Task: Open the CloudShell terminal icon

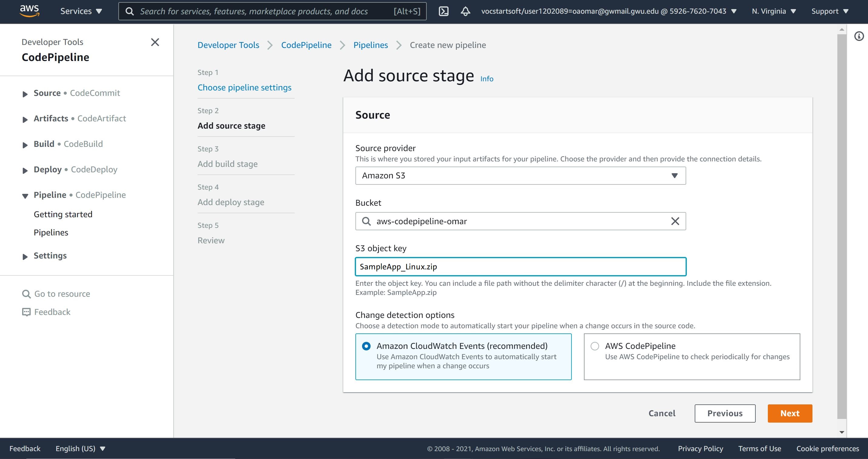Action: pyautogui.click(x=443, y=11)
